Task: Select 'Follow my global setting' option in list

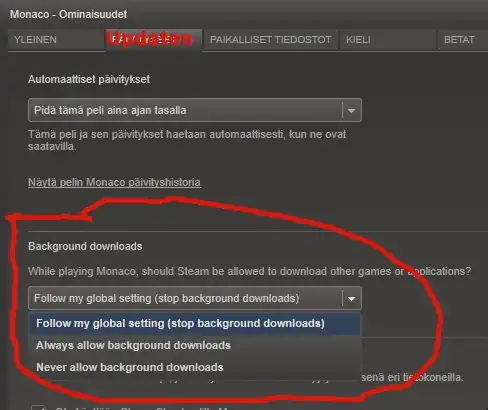Action: click(x=195, y=323)
